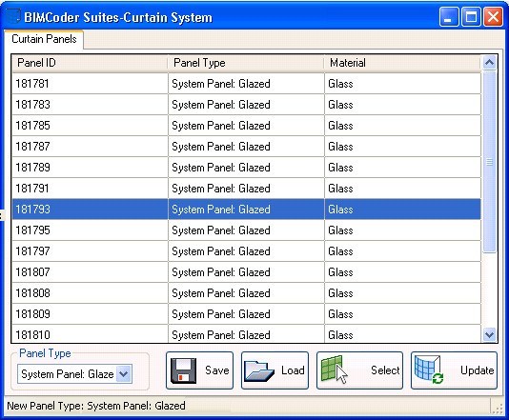Select panel row 181809
The width and height of the screenshot is (509, 420).
tap(246, 314)
